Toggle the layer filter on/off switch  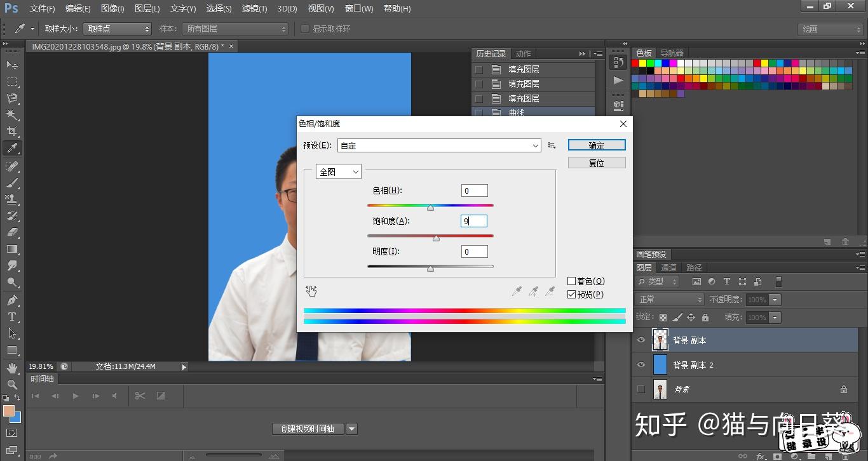[778, 281]
